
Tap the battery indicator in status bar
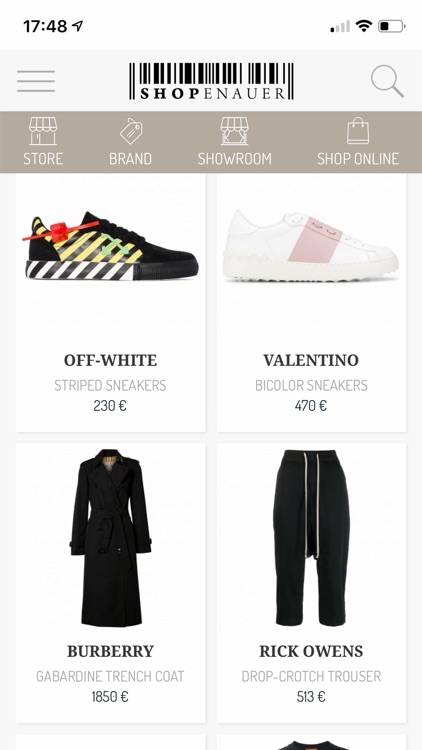[x=392, y=26]
